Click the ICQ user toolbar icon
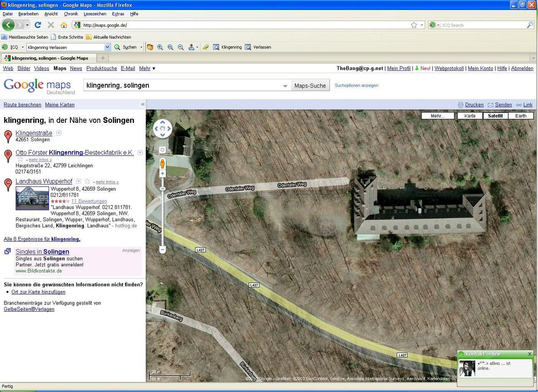The height and width of the screenshot is (392, 538). (x=191, y=47)
